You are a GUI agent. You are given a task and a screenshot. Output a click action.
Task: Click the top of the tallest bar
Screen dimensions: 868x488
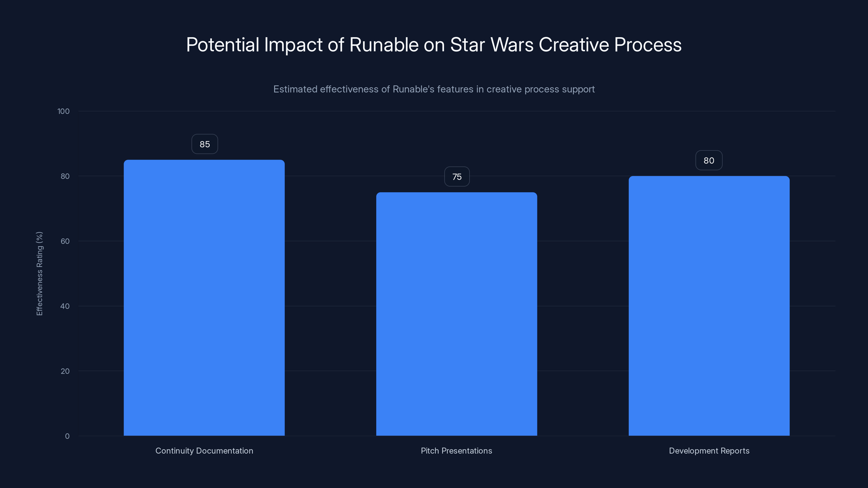(x=205, y=161)
